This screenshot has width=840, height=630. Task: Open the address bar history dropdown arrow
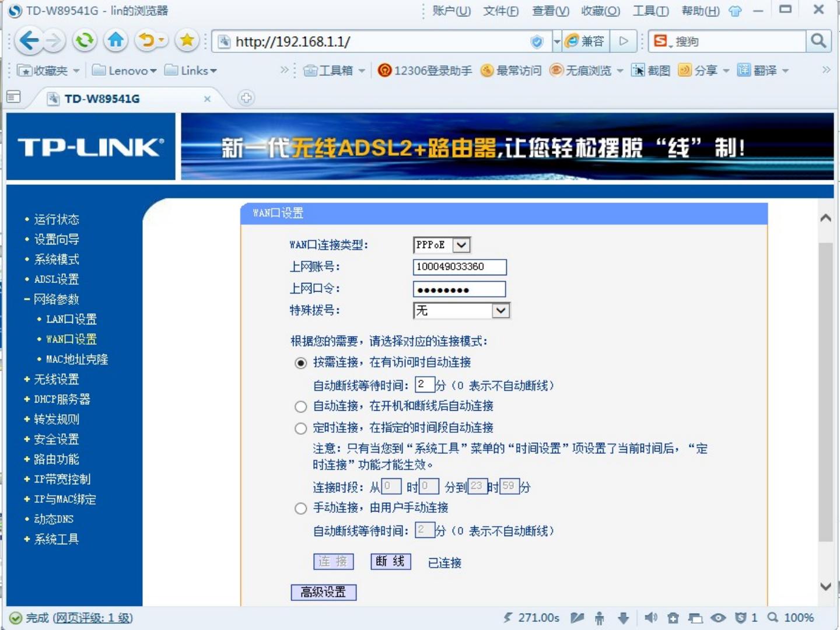(556, 41)
